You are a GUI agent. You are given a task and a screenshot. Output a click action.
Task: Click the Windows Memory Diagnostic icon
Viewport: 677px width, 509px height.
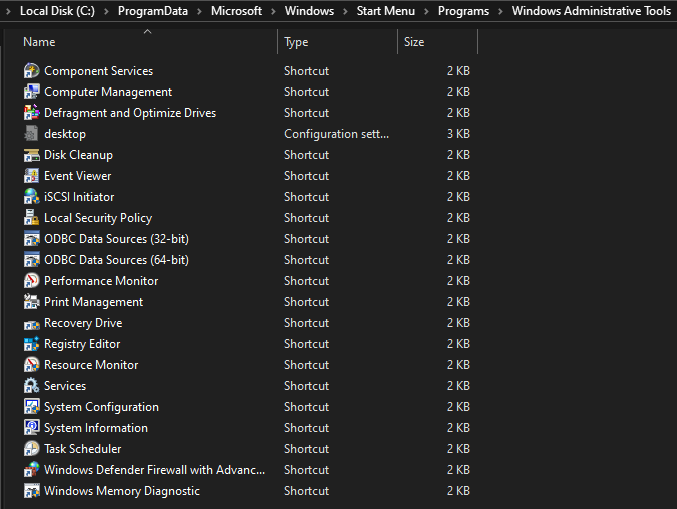(32, 491)
